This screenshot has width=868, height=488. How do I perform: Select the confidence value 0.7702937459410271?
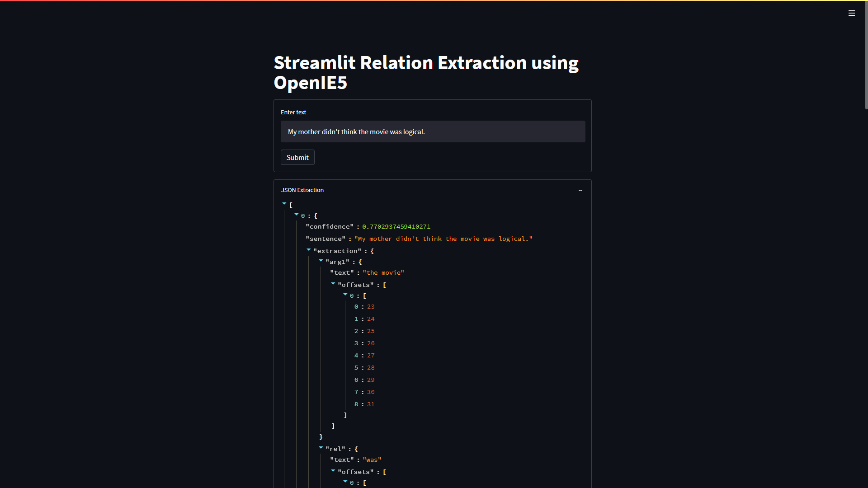[396, 226]
